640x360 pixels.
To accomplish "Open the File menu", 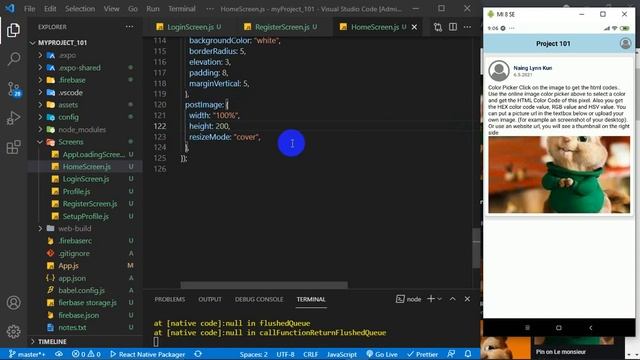I will point(29,9).
